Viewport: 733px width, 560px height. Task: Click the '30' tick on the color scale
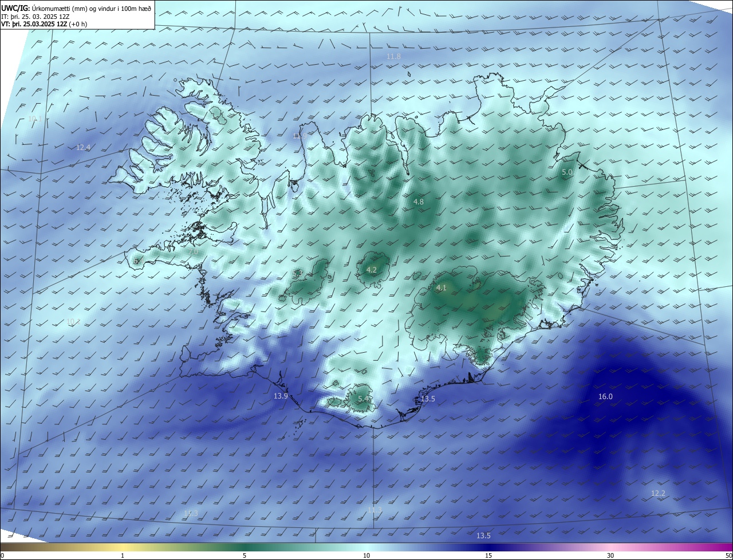click(x=610, y=555)
